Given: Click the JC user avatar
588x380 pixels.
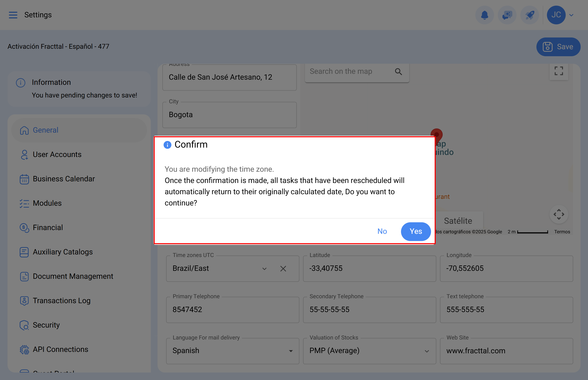Looking at the screenshot, I should pos(556,15).
